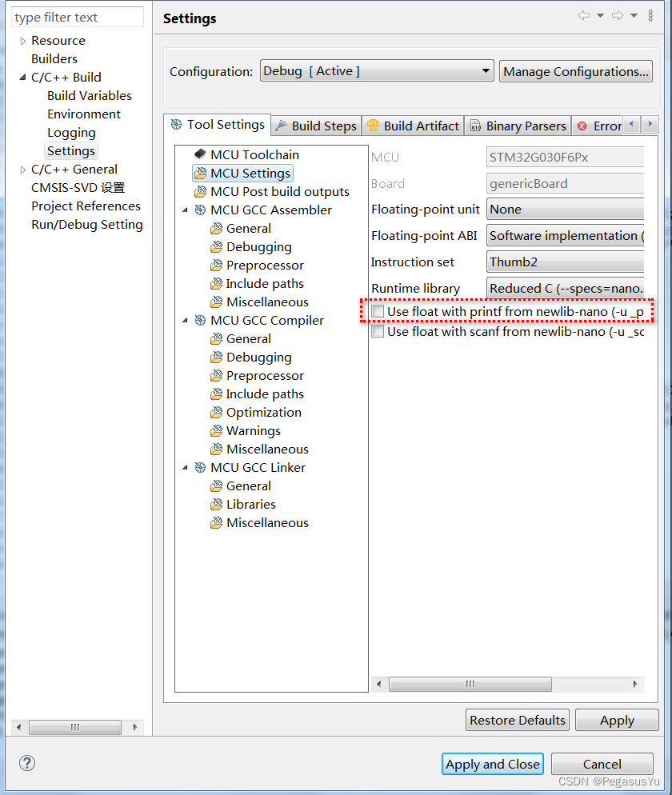This screenshot has width=672, height=795.
Task: Open the three-dot view menu icon
Action: click(650, 15)
